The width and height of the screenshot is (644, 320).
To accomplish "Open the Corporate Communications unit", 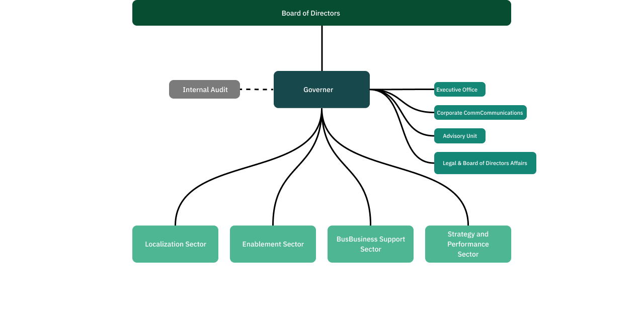I will pos(480,113).
